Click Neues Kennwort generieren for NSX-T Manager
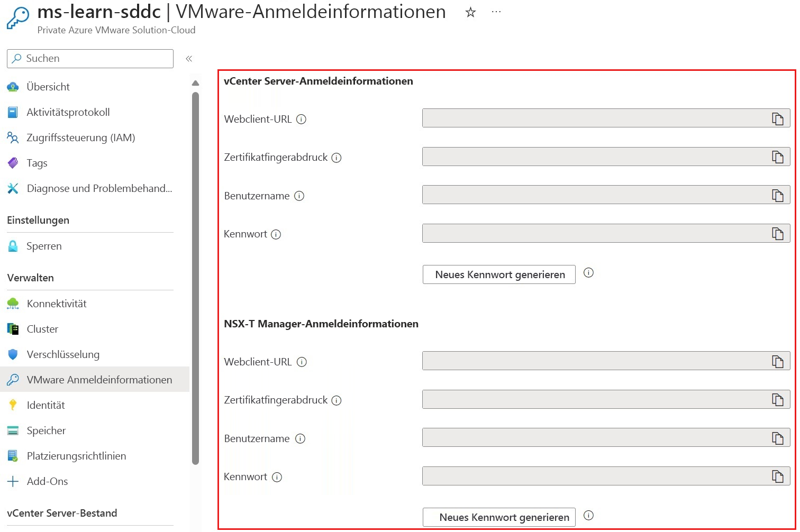Viewport: 800px width, 532px height. (x=498, y=517)
